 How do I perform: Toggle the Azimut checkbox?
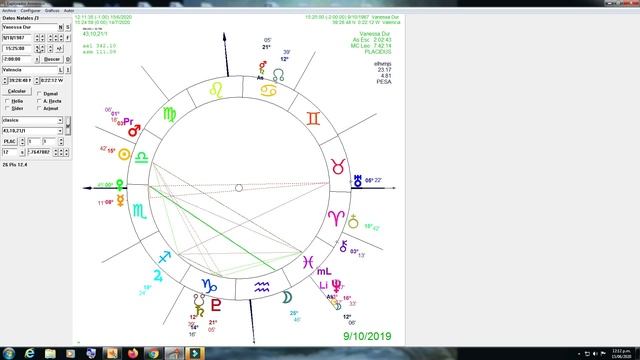point(39,108)
